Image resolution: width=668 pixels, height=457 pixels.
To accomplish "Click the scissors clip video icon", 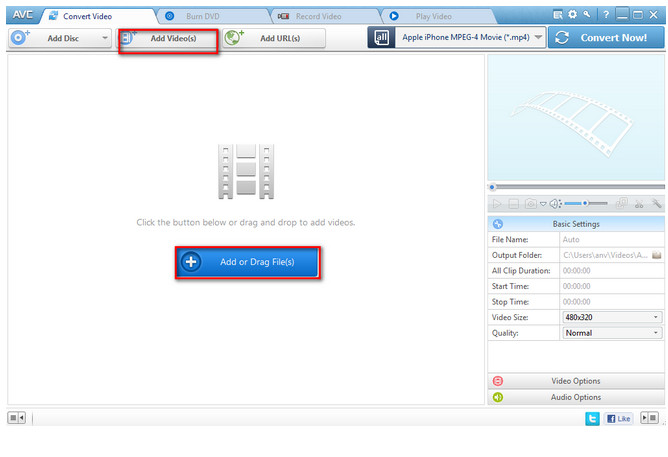I will [x=639, y=204].
